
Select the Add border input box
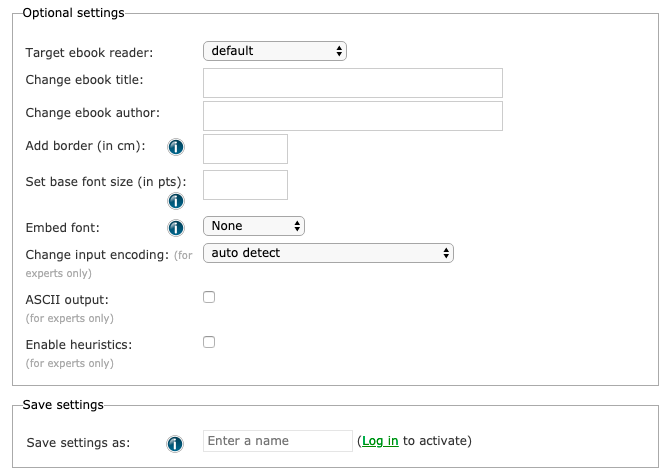pos(245,149)
